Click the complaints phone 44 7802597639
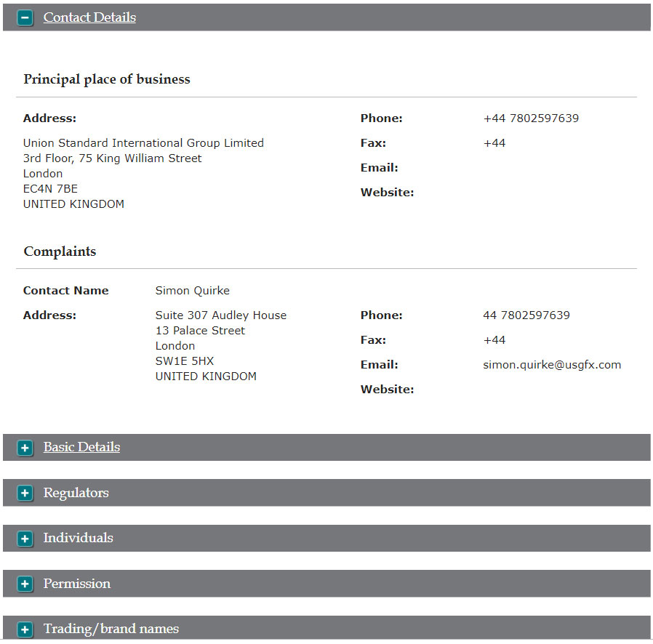The width and height of the screenshot is (653, 644). (526, 315)
